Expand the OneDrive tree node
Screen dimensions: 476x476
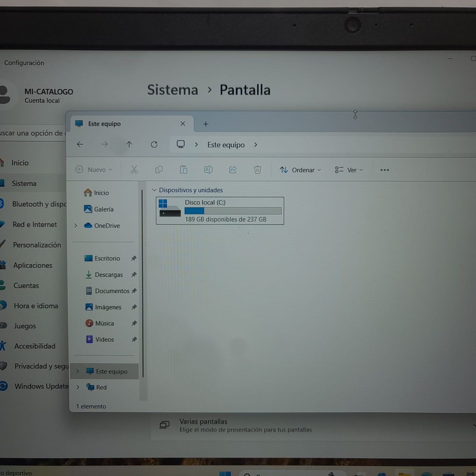click(x=76, y=226)
